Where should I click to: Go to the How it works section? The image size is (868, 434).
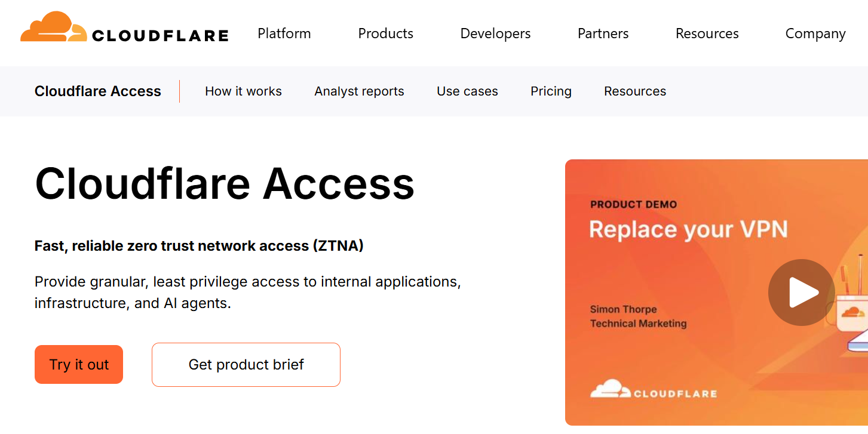(x=243, y=91)
